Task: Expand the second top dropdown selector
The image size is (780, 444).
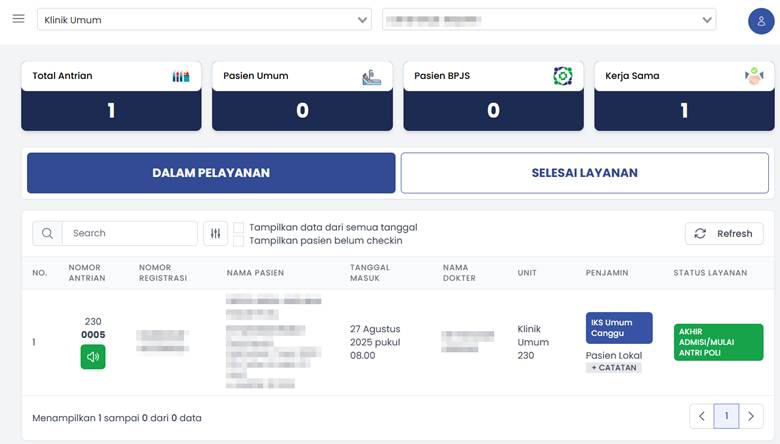Action: (549, 20)
